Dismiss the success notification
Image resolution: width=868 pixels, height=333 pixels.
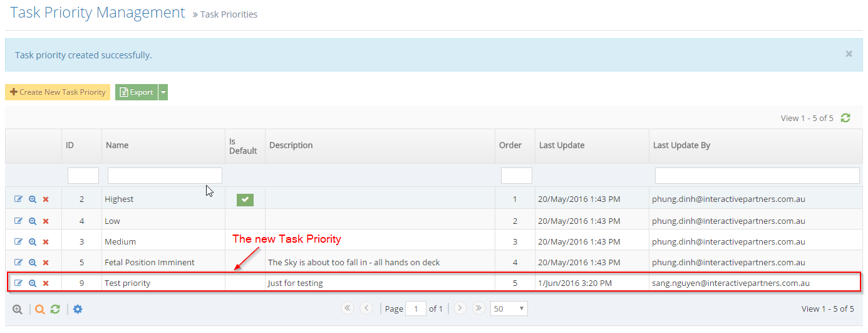coord(849,54)
